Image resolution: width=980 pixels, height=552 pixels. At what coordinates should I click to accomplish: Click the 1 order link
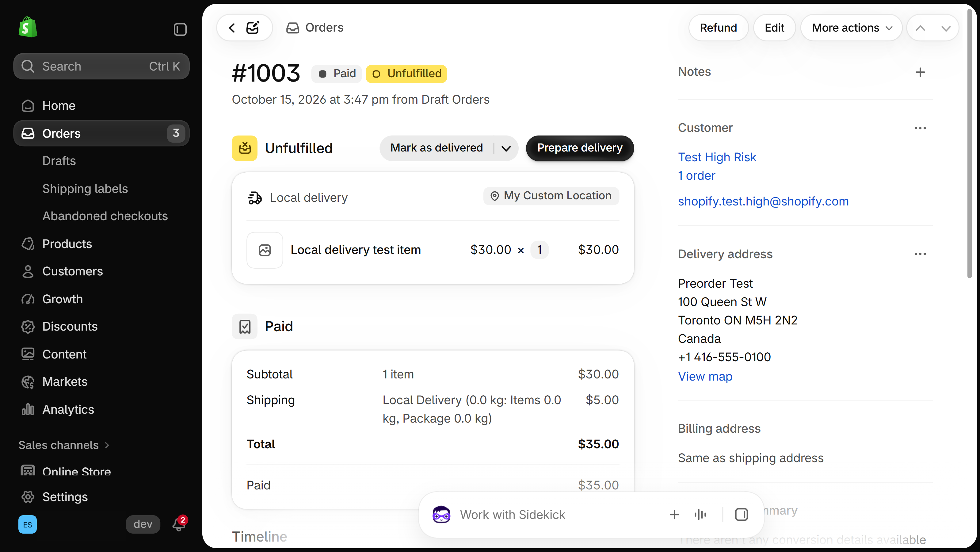[x=696, y=175]
